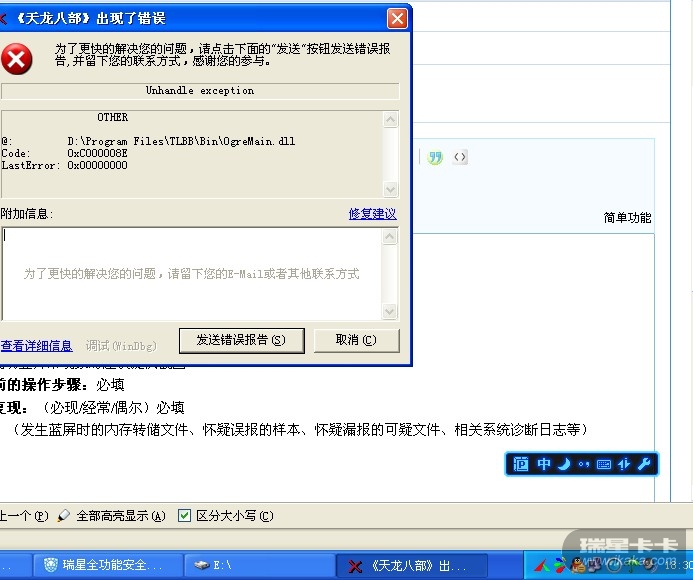Click the Unhandle exception header text

tap(200, 91)
